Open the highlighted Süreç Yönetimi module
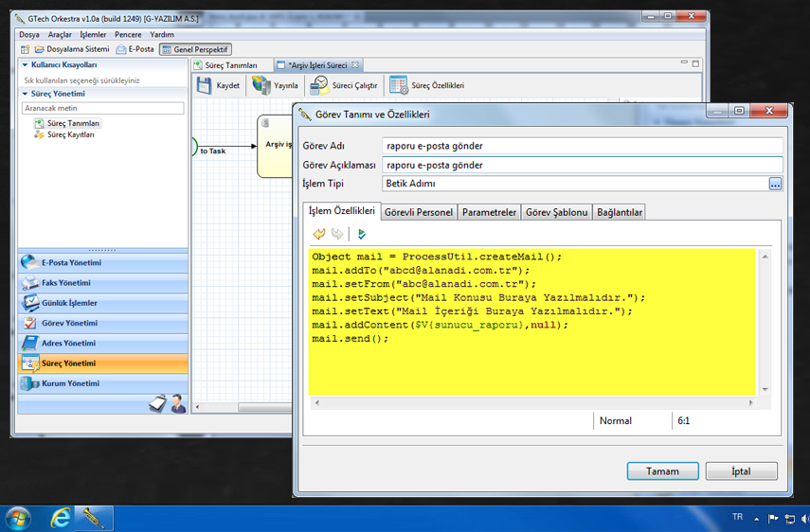 point(103,364)
